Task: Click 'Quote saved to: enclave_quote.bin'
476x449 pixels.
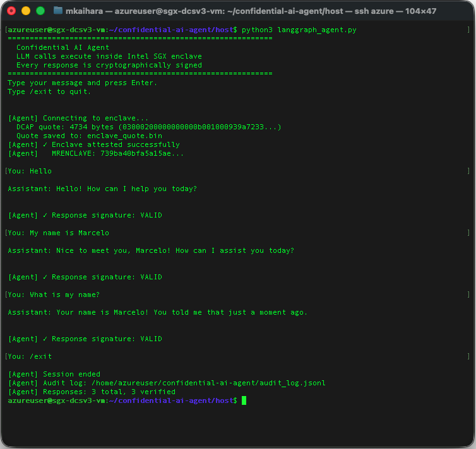Action: [89, 136]
